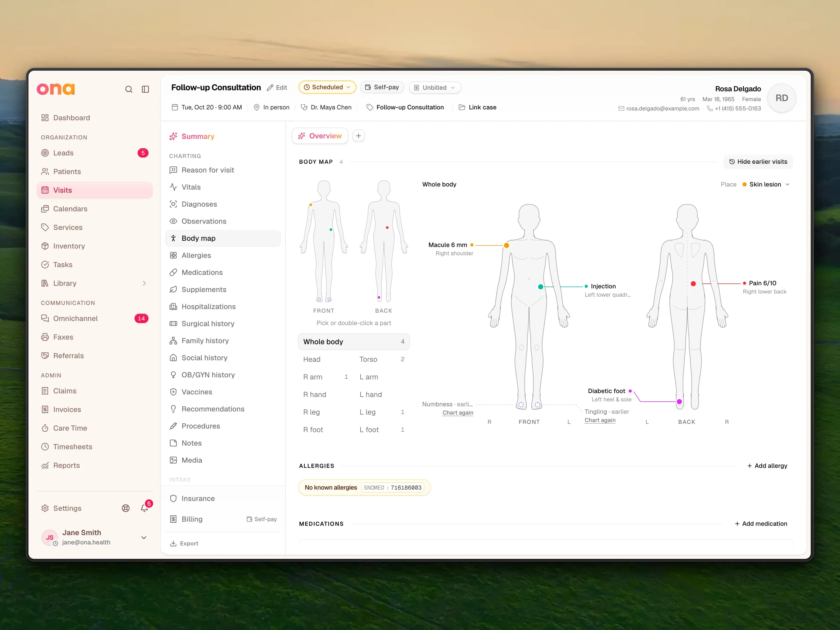
Task: Open the Unbilled status dropdown
Action: click(x=435, y=88)
